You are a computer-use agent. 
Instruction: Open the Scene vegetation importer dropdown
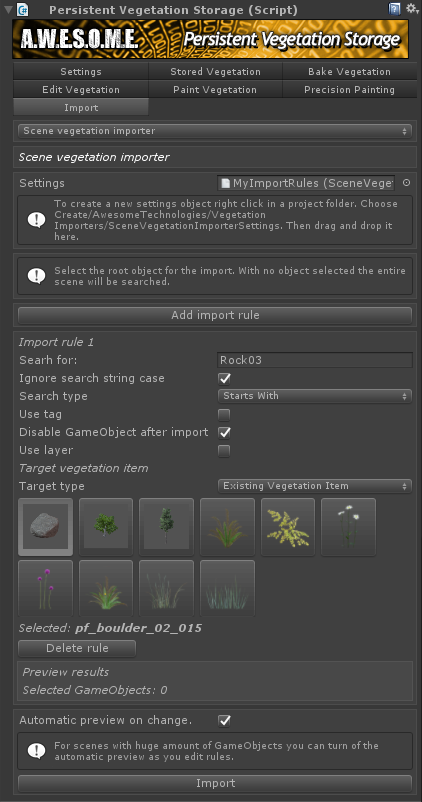click(x=215, y=131)
